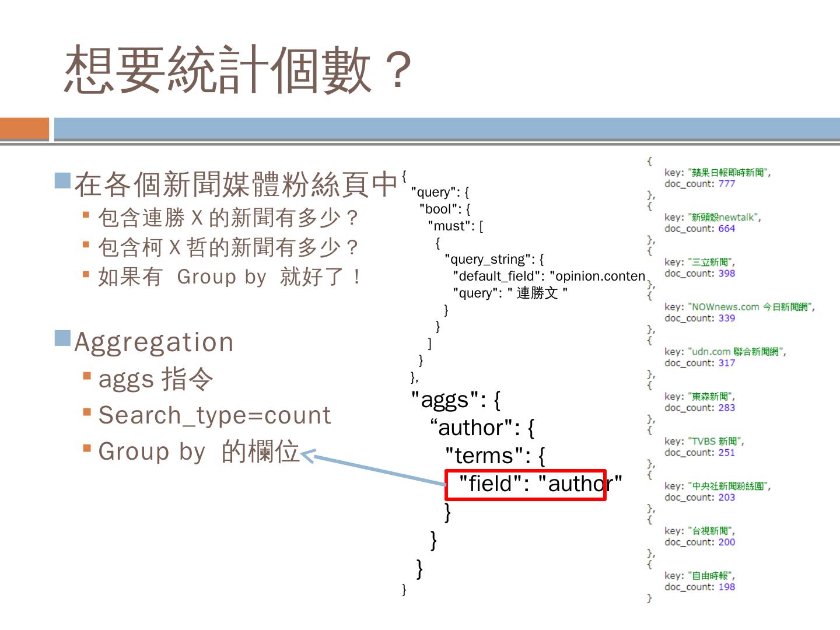Click the slide title 想要統計個數？
Viewport: 840px width, 630px height.
pyautogui.click(x=239, y=70)
